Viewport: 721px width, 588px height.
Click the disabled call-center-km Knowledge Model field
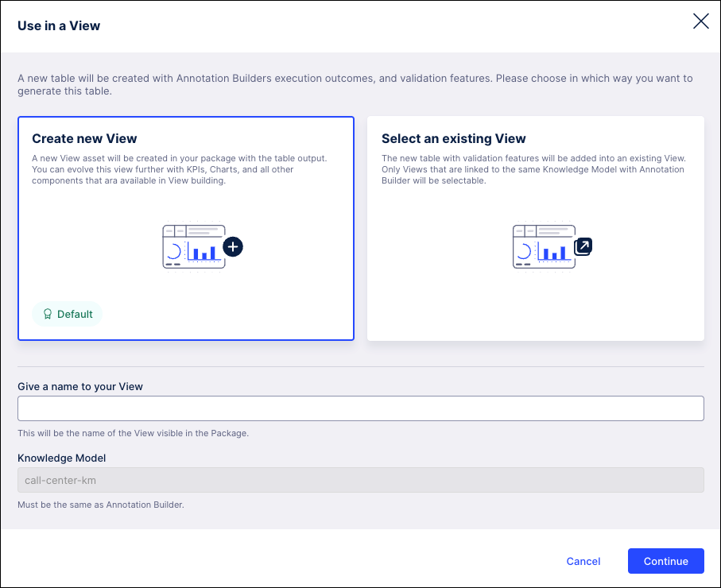click(x=360, y=480)
